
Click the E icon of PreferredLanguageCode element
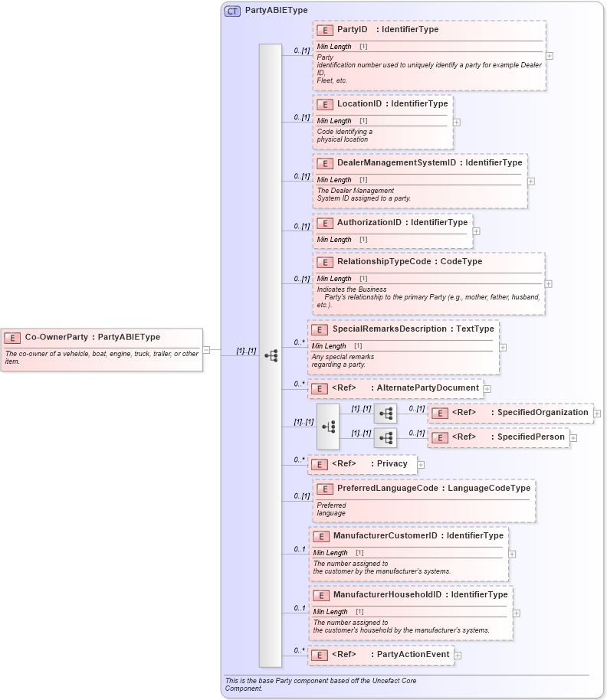pos(325,489)
